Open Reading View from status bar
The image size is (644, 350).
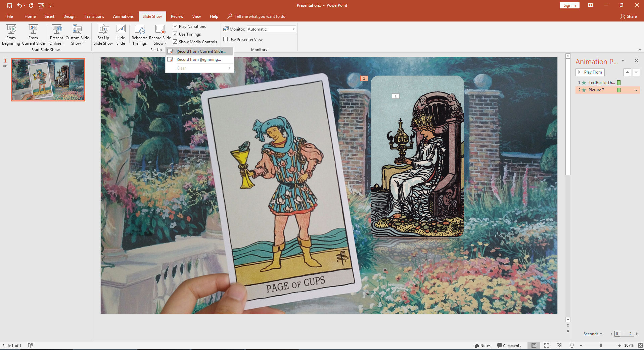point(559,345)
